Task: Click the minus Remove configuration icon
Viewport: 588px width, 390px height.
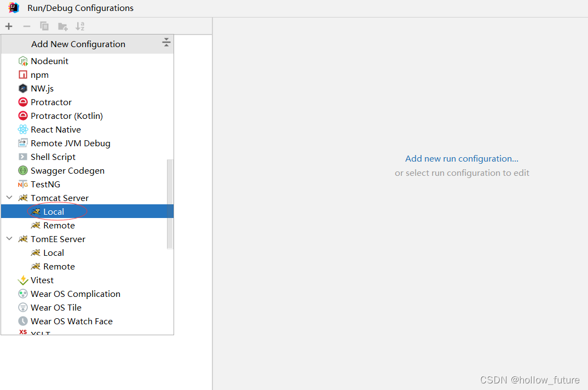Action: click(27, 26)
